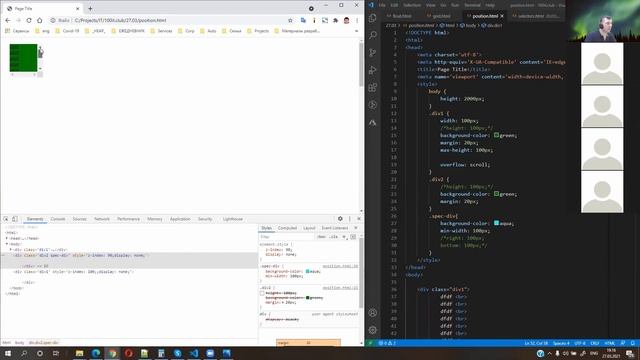Open VS Code Manage gear in activity bar
The image size is (640, 360).
pos(372,330)
